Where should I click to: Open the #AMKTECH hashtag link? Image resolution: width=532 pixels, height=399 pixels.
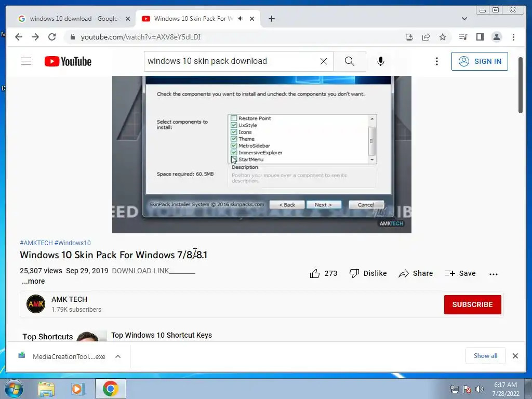(x=36, y=243)
